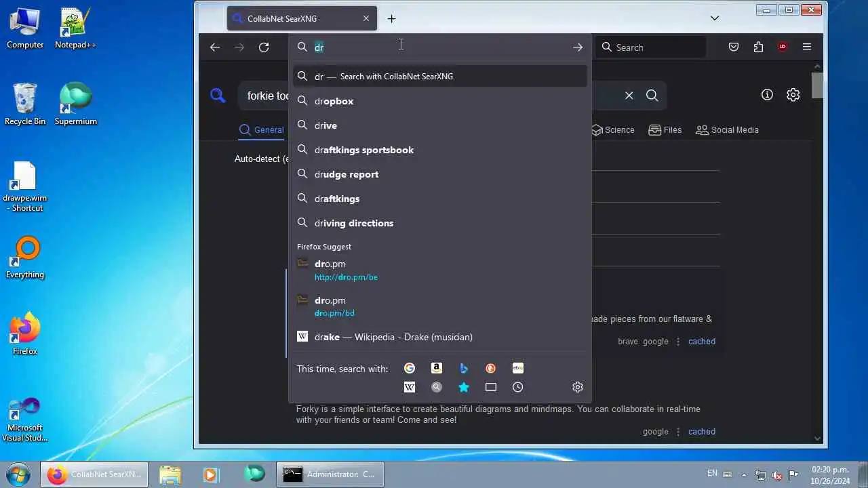Viewport: 868px width, 488px height.
Task: Search this time with Amazon
Action: [437, 368]
